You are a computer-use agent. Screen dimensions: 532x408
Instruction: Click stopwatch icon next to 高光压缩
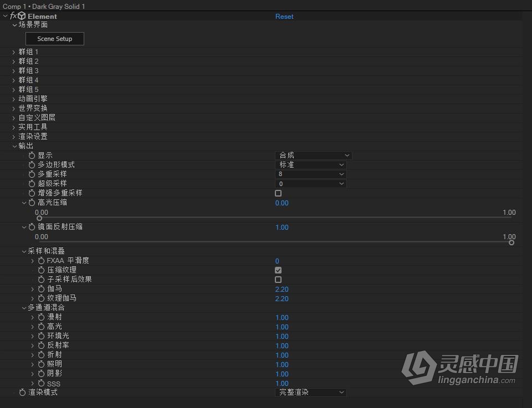pos(32,202)
